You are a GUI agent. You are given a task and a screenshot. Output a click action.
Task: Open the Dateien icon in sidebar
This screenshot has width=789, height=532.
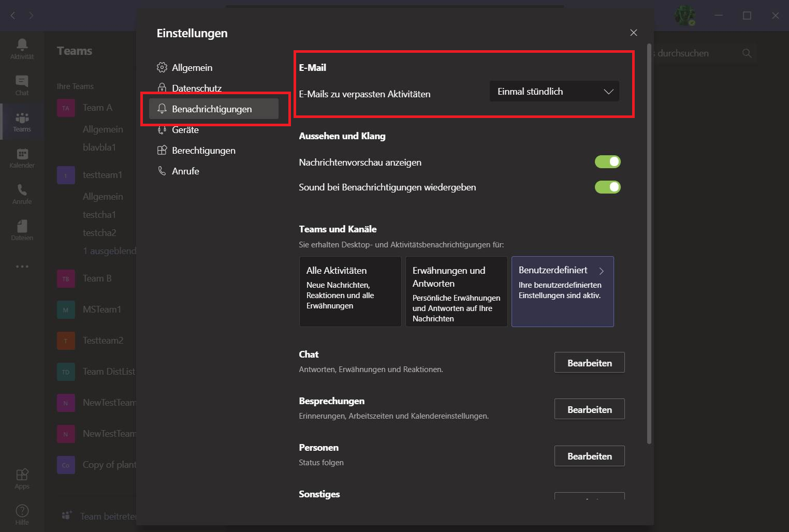tap(22, 226)
